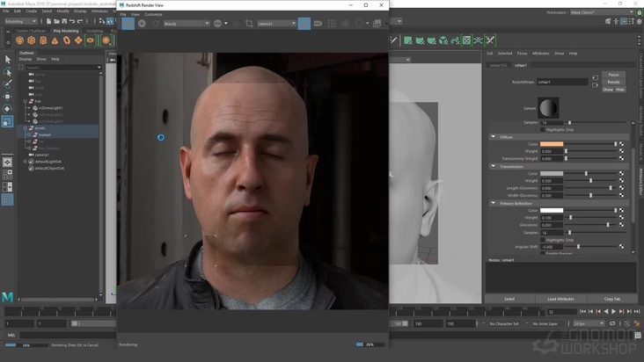Screen dimensions: 644x362
Task: Switch to Poly Modeling shelf tab
Action: pos(66,31)
